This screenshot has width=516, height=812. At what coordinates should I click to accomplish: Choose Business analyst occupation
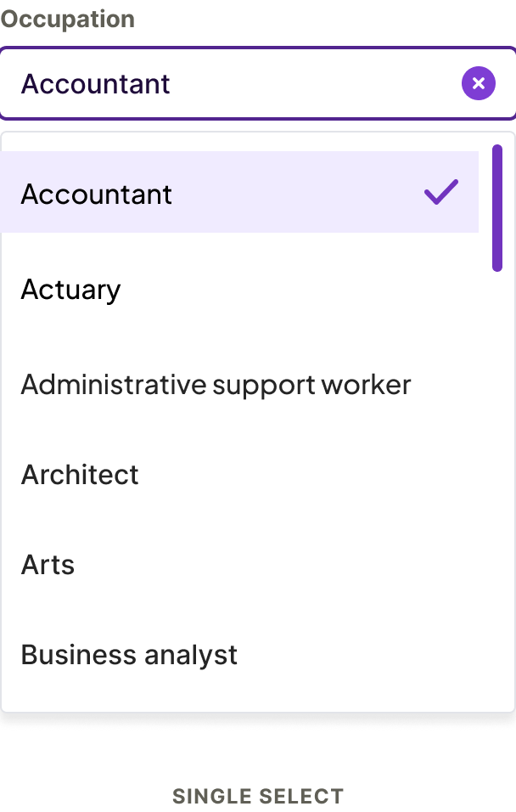[128, 654]
